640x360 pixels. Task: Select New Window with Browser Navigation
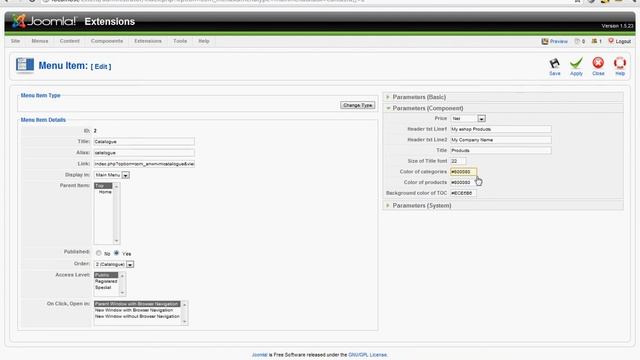137,310
